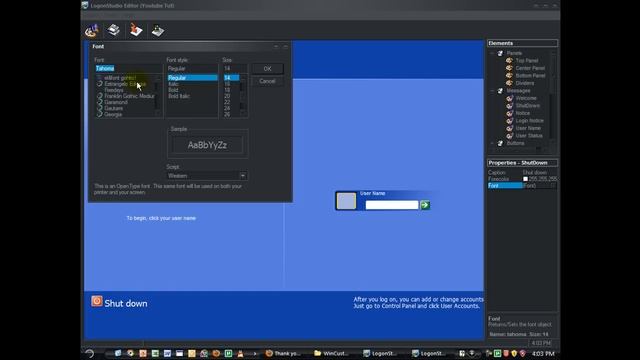Image resolution: width=640 pixels, height=360 pixels.
Task: Select Top Panel in Elements tree
Action: pyautogui.click(x=527, y=60)
